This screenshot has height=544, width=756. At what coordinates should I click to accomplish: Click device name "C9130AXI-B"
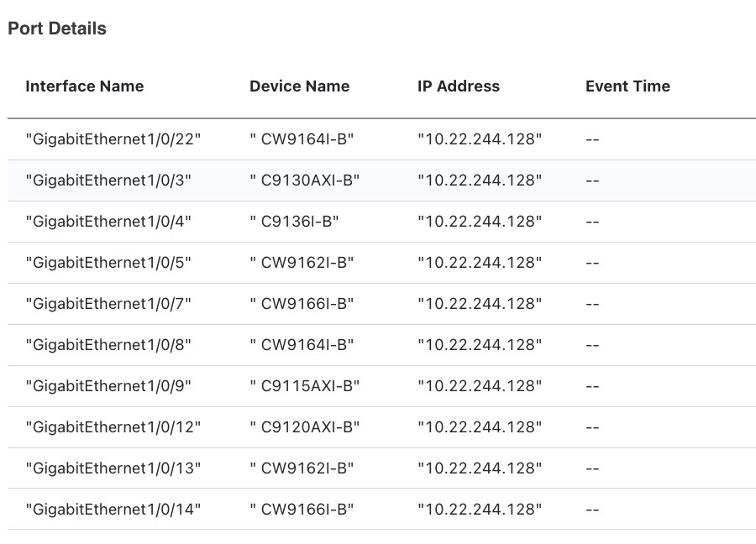pos(305,180)
